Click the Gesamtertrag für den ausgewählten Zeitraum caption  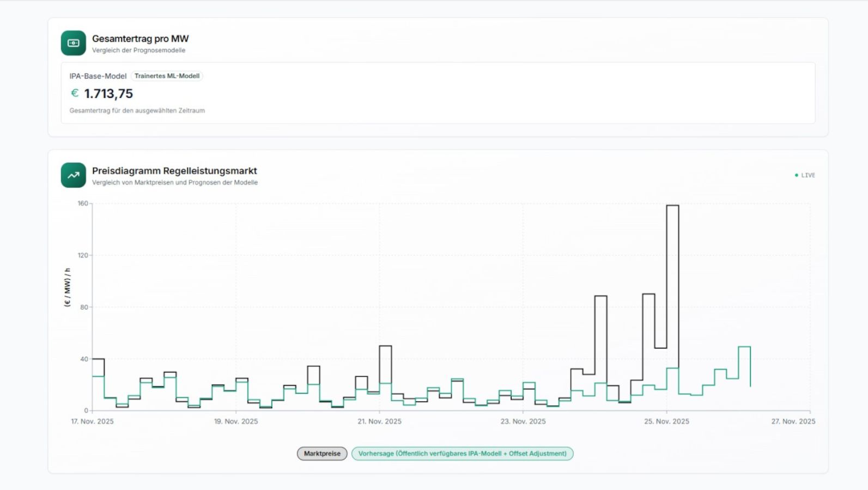[137, 111]
